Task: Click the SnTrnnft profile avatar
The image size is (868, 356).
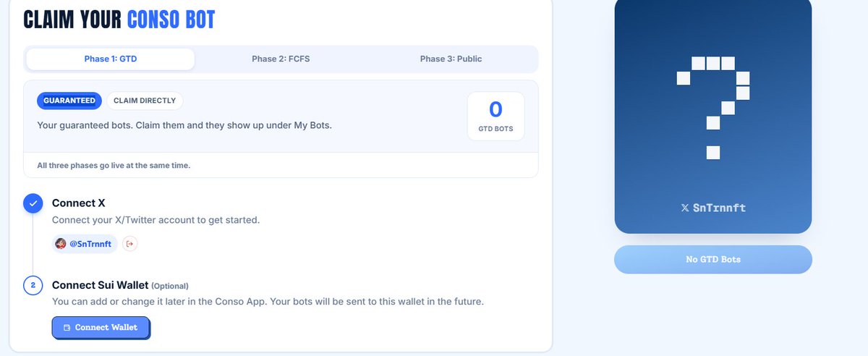Action: pos(61,244)
